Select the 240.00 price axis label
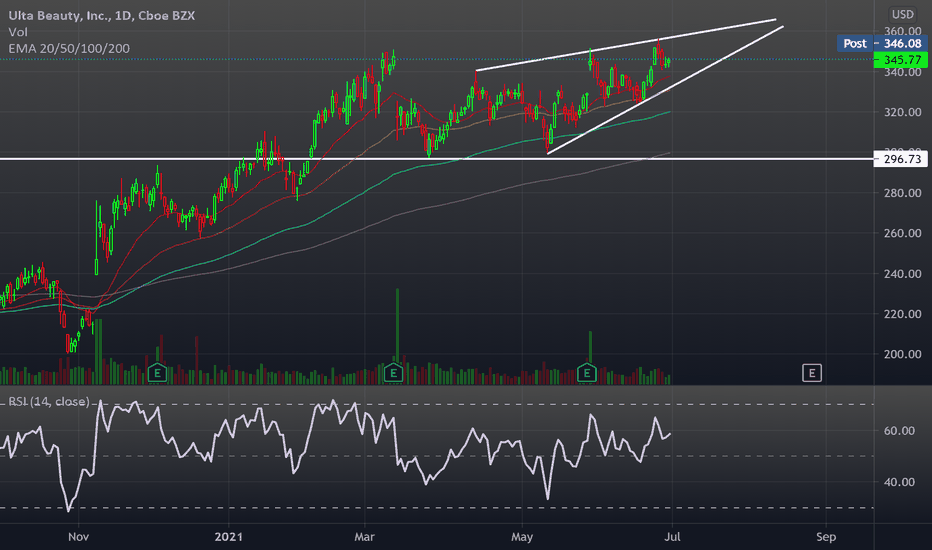This screenshot has height=550, width=932. click(x=902, y=274)
